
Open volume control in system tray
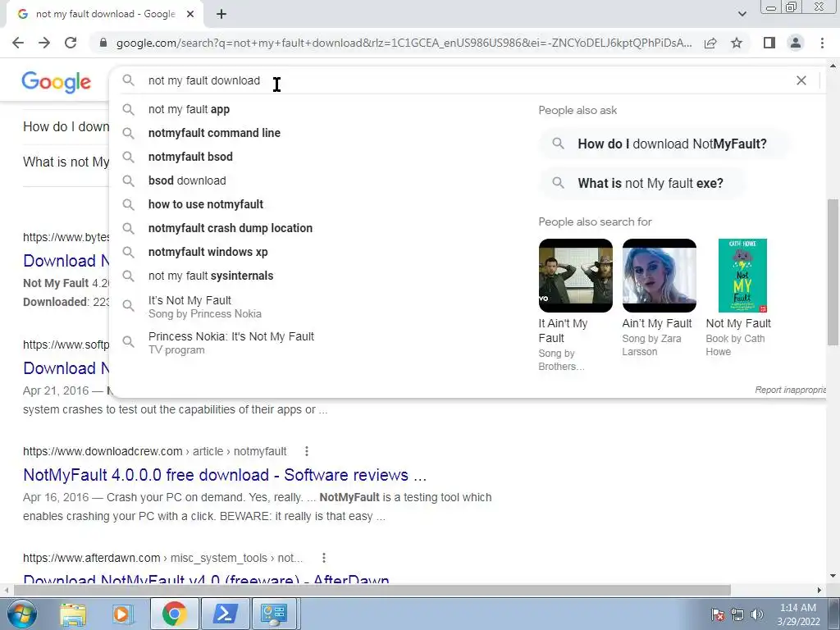pos(756,615)
